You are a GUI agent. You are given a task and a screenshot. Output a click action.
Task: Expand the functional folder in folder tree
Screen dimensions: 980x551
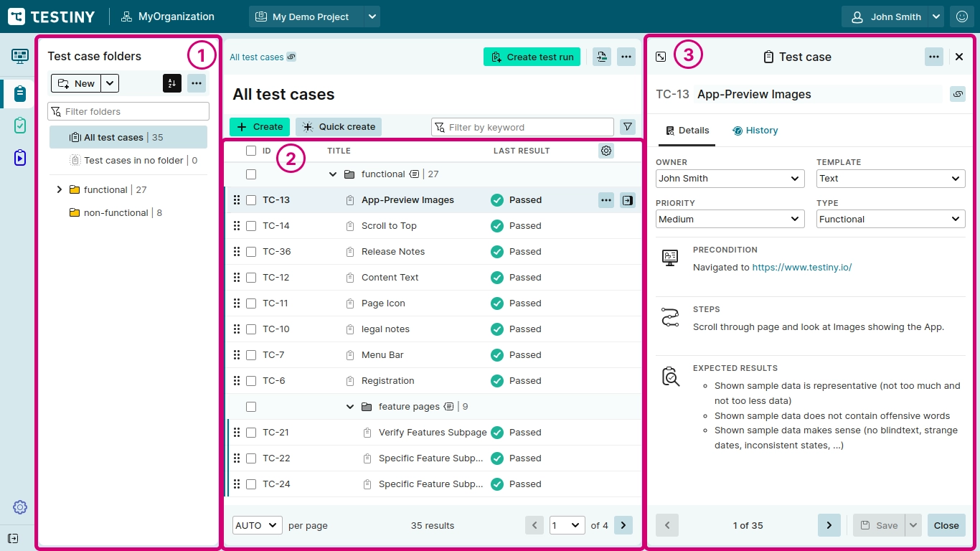pos(60,190)
